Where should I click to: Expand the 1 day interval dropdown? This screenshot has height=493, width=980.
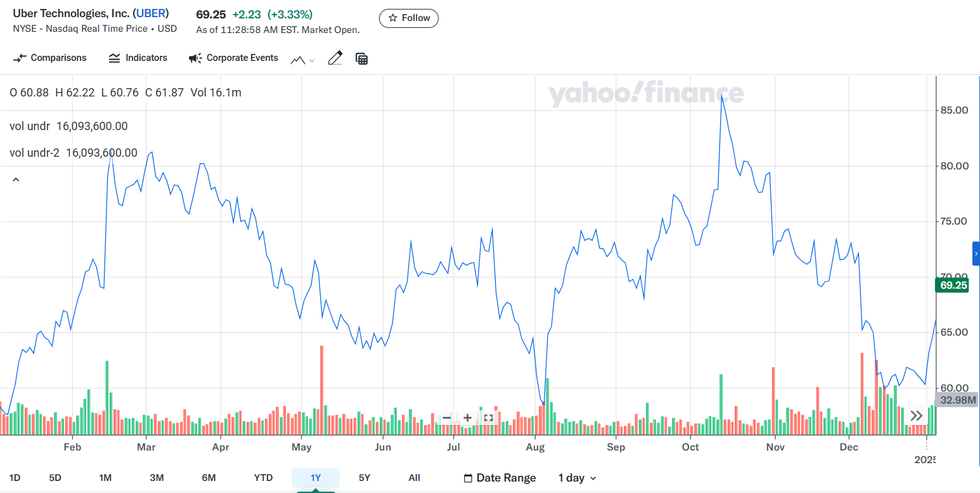(x=577, y=478)
